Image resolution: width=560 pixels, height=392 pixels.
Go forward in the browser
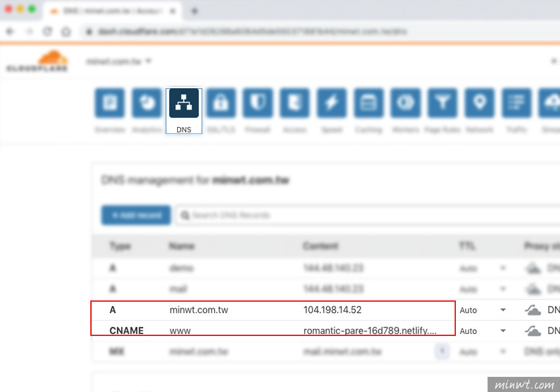pyautogui.click(x=29, y=32)
